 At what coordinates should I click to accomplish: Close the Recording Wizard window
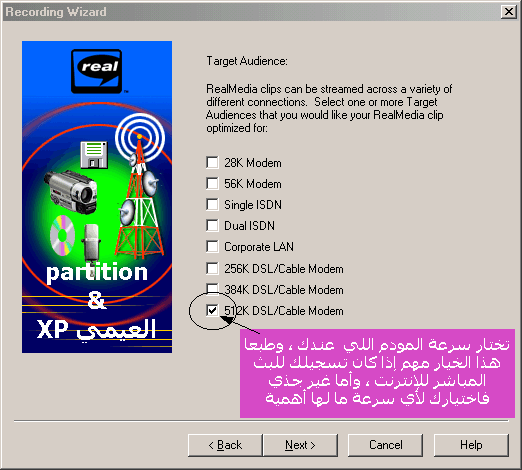509,12
